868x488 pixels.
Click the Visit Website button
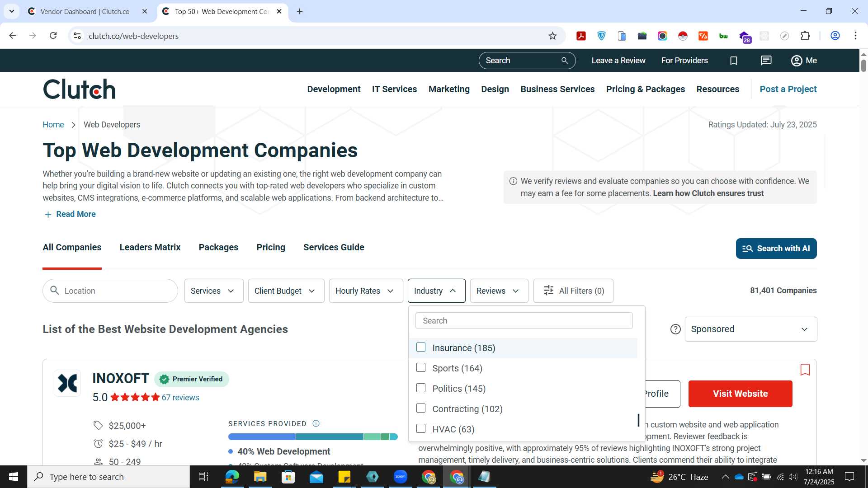pos(740,394)
